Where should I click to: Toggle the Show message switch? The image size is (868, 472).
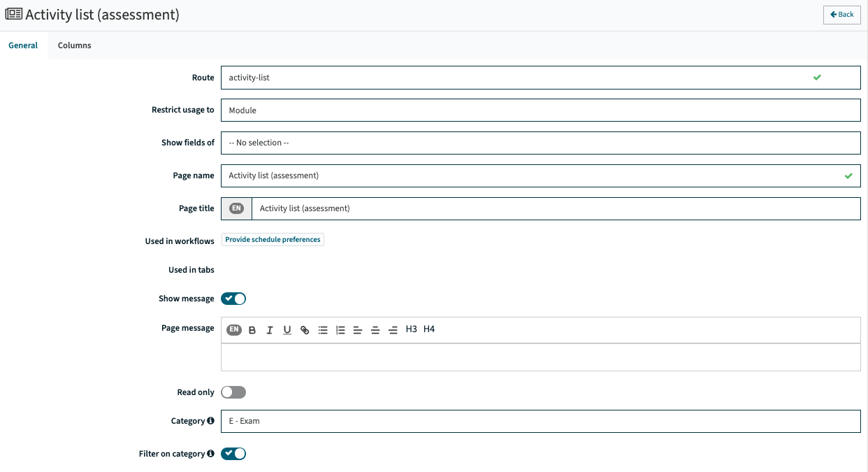[233, 299]
